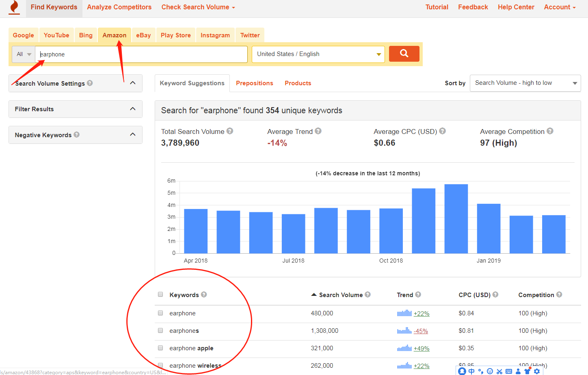Click Total Search Volume help icon
Viewport: 588px width, 375px height.
tap(230, 131)
